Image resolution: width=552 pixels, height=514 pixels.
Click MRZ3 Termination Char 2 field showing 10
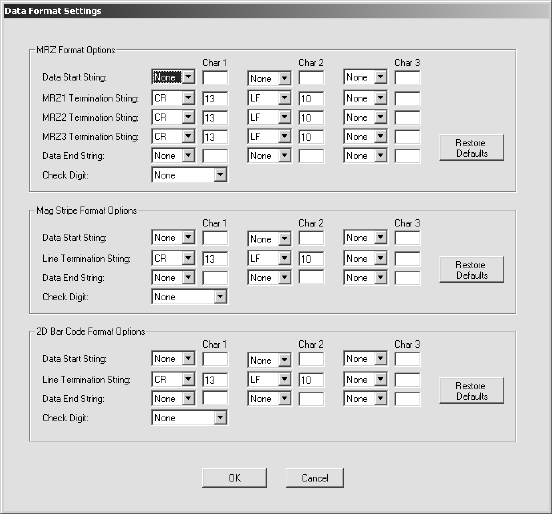[x=311, y=137]
